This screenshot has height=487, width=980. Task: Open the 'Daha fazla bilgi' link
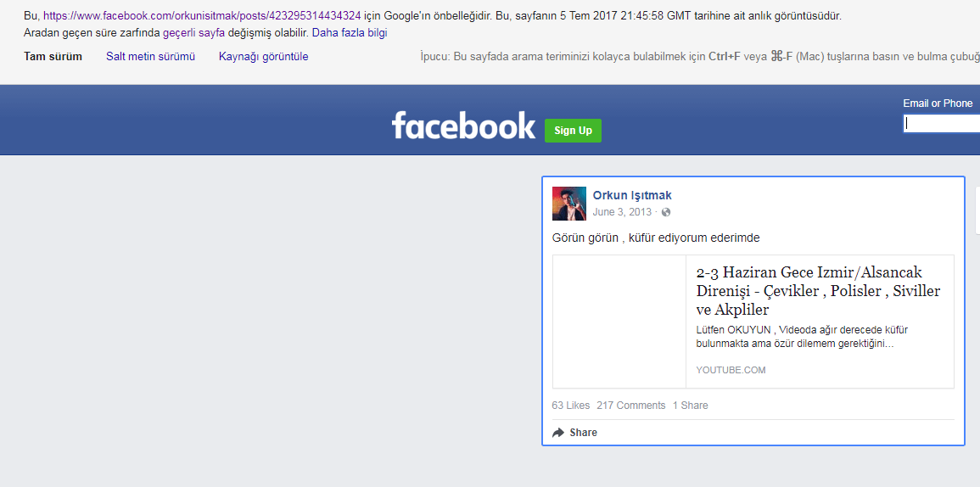tap(350, 33)
